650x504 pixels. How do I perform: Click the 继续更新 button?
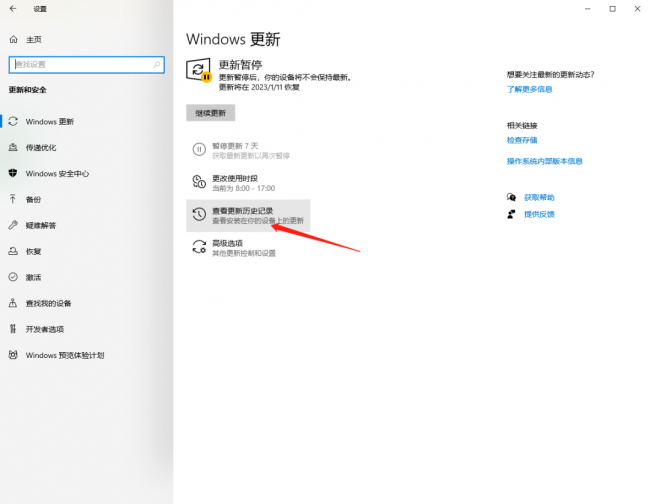pyautogui.click(x=211, y=113)
